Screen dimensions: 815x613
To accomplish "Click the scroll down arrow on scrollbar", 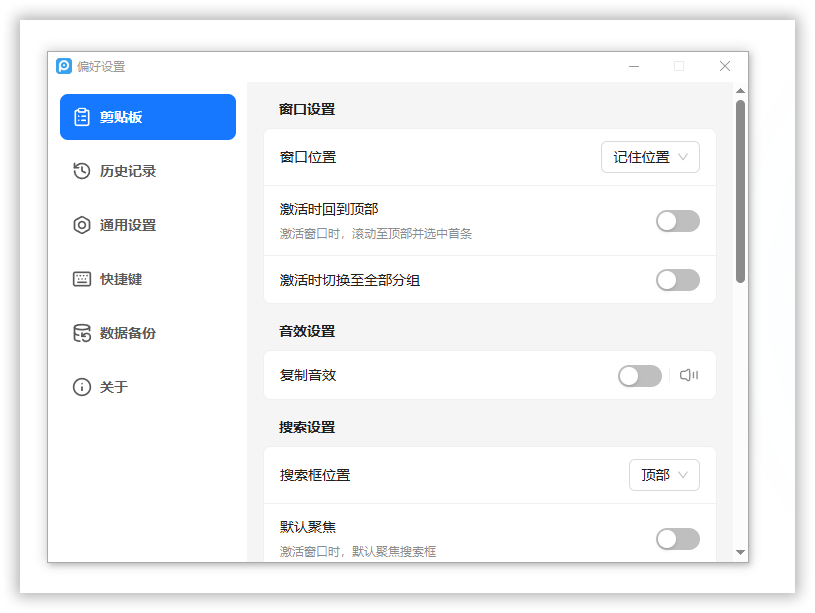I will click(x=740, y=552).
